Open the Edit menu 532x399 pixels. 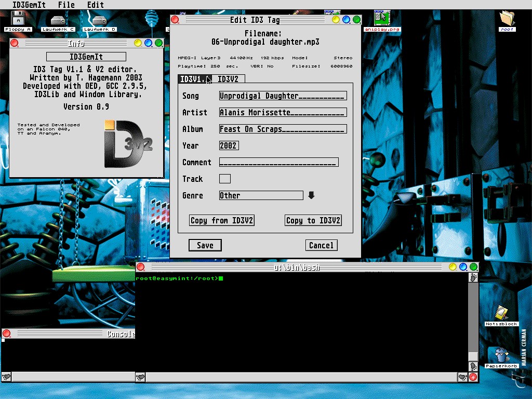[x=96, y=5]
